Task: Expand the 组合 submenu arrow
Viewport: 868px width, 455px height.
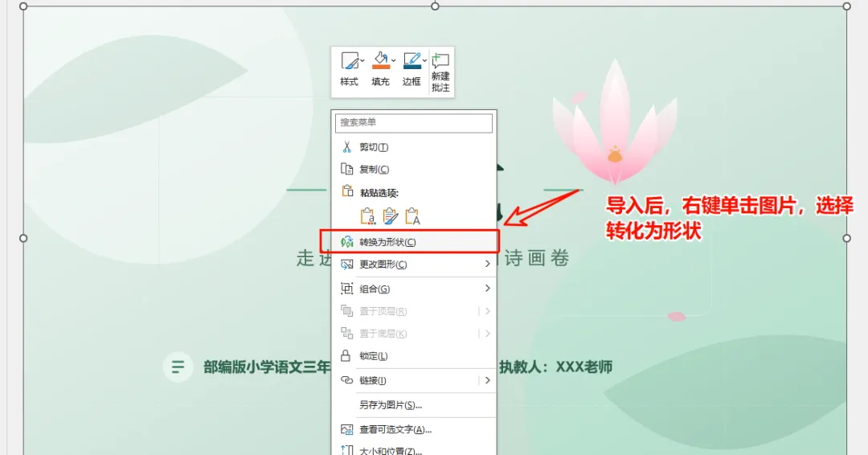Action: coord(487,288)
